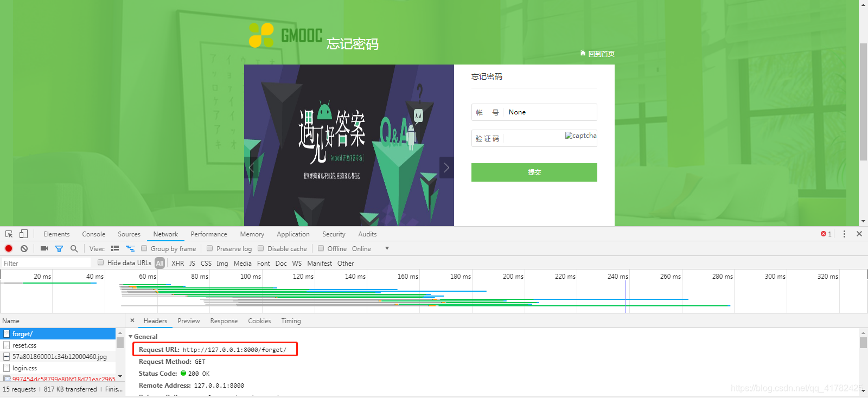Click the forget/ document file icon
This screenshot has height=398, width=868.
(x=7, y=334)
